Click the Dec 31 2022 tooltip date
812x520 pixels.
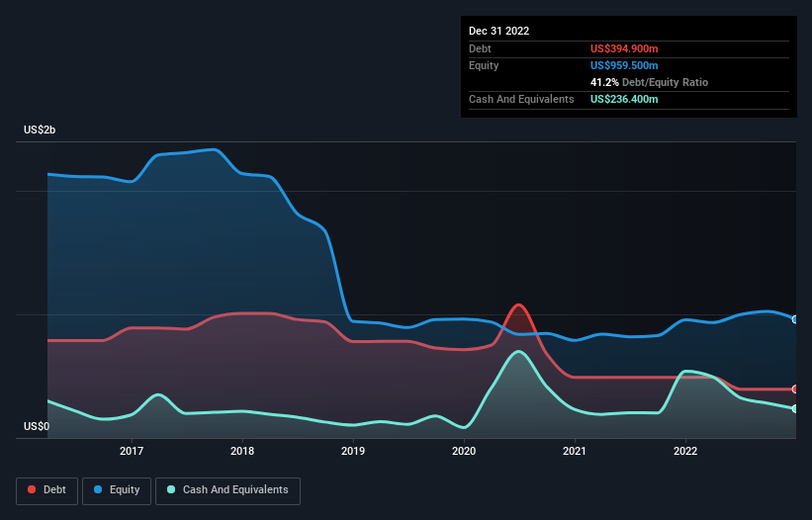click(499, 31)
